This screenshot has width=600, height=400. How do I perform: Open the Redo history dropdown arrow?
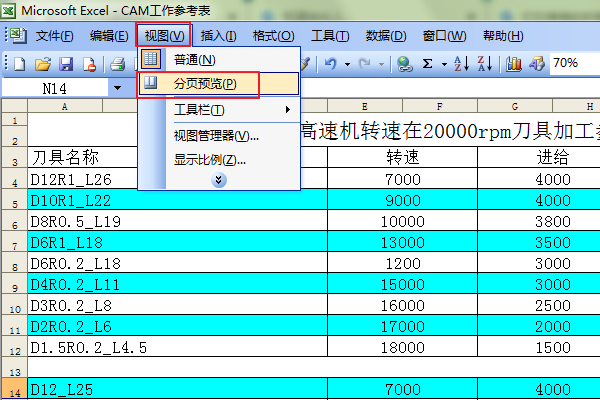381,64
